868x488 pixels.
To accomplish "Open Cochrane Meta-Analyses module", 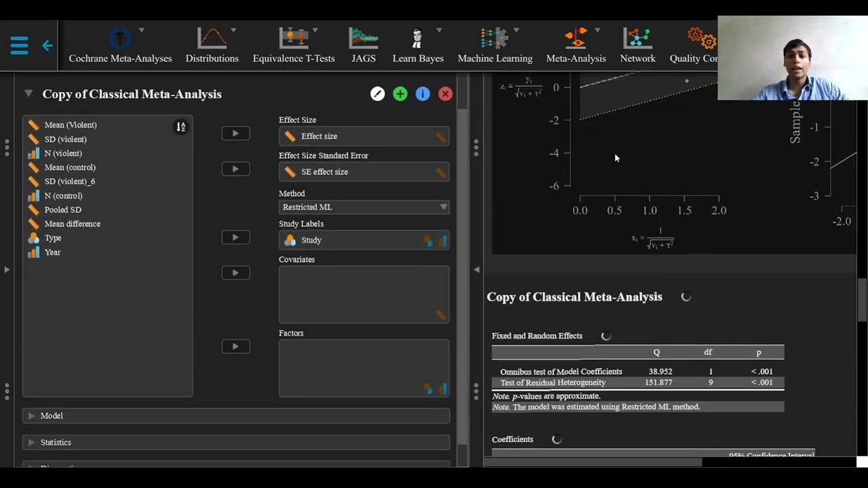I will tap(120, 45).
